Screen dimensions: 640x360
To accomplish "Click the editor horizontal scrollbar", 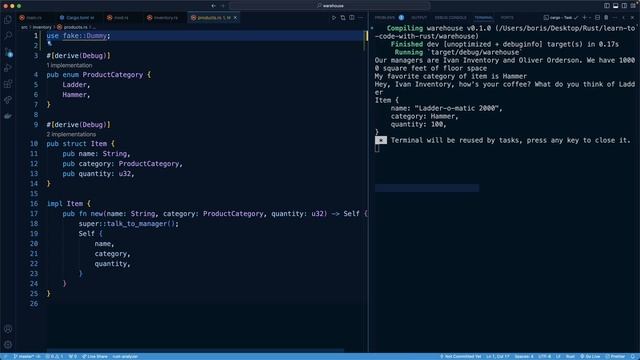I will pyautogui.click(x=195, y=350).
